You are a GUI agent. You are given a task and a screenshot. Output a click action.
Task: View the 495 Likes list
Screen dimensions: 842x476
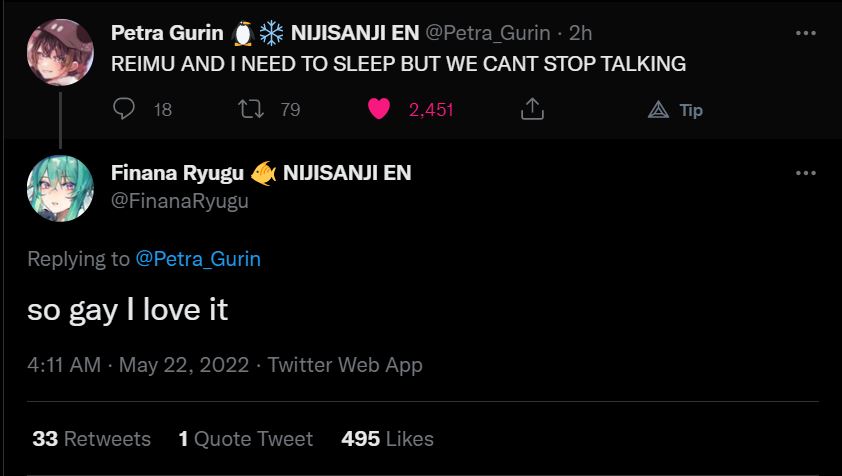(387, 439)
